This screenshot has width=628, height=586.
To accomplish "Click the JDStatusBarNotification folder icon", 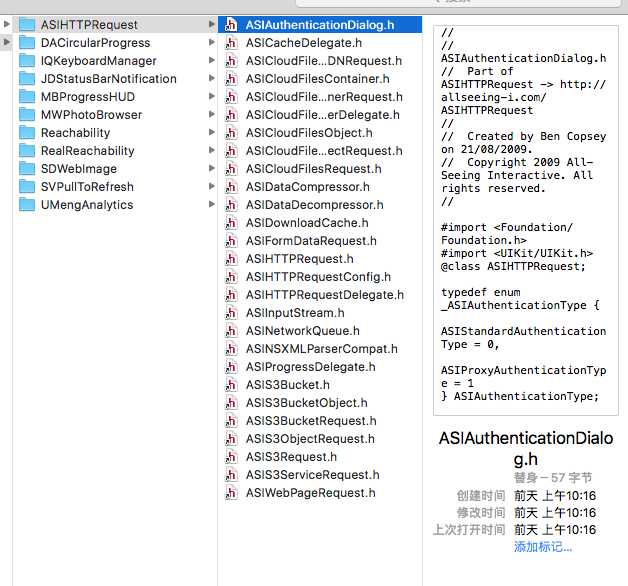I will point(27,79).
